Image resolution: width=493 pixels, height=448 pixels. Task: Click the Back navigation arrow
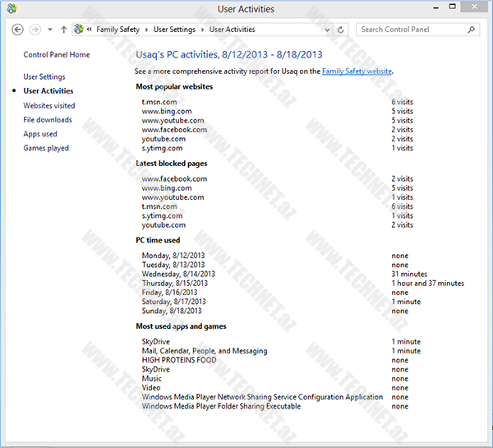[17, 30]
